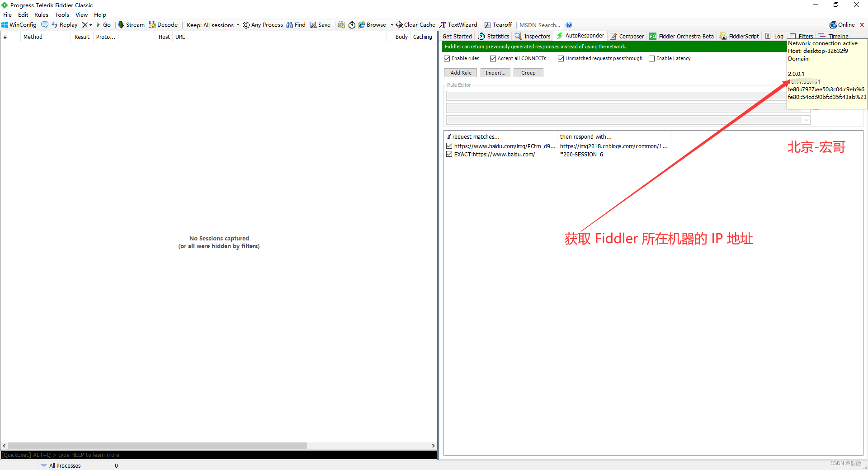Viewport: 868px width, 470px height.
Task: Sort by the If request matches... column
Action: [x=501, y=136]
